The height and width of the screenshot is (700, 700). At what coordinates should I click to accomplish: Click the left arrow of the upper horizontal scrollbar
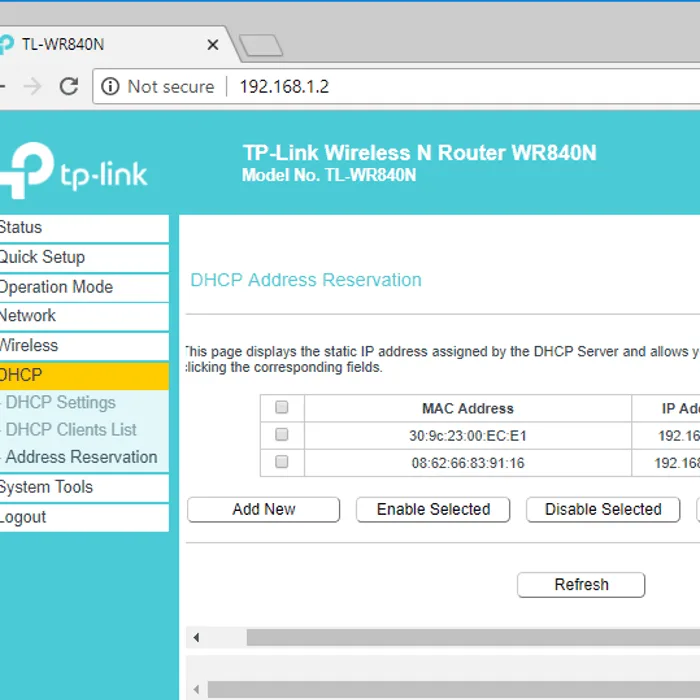click(196, 638)
